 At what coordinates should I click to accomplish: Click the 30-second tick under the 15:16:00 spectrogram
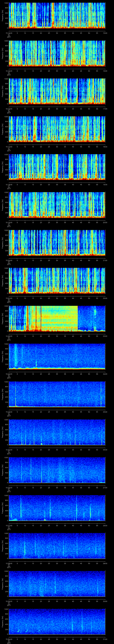57,109
